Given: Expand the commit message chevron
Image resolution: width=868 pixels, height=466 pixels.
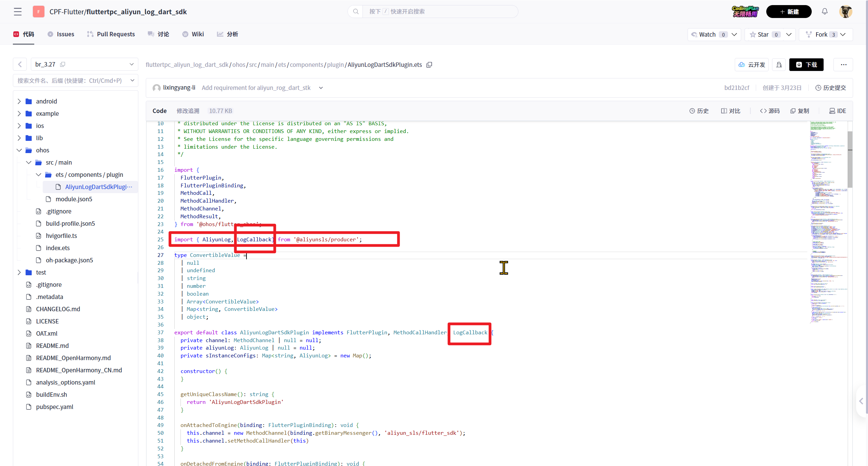Looking at the screenshot, I should coord(321,88).
